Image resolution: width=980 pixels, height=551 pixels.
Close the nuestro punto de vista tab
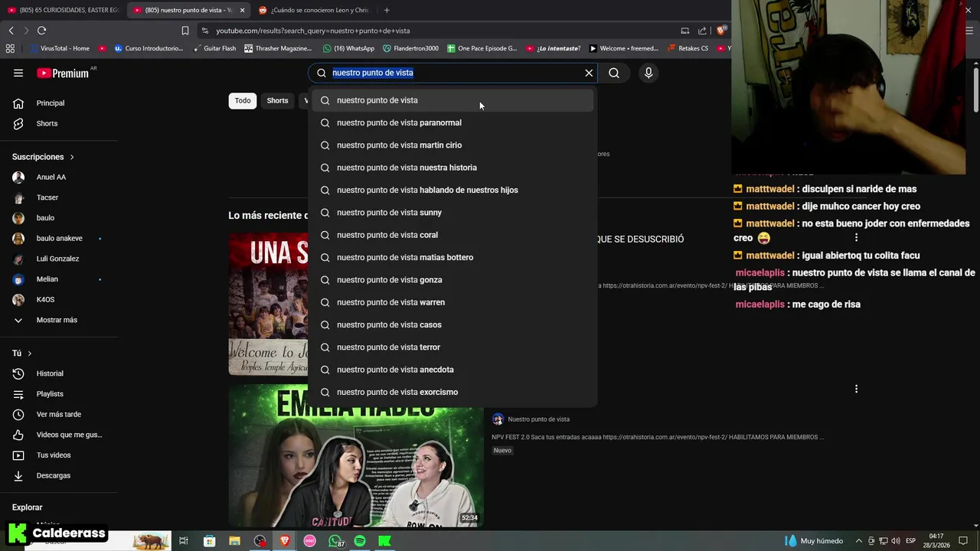click(x=242, y=10)
